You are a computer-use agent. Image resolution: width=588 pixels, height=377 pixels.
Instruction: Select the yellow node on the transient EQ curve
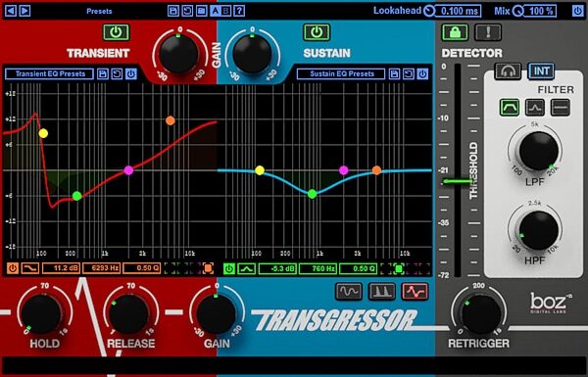(x=43, y=133)
